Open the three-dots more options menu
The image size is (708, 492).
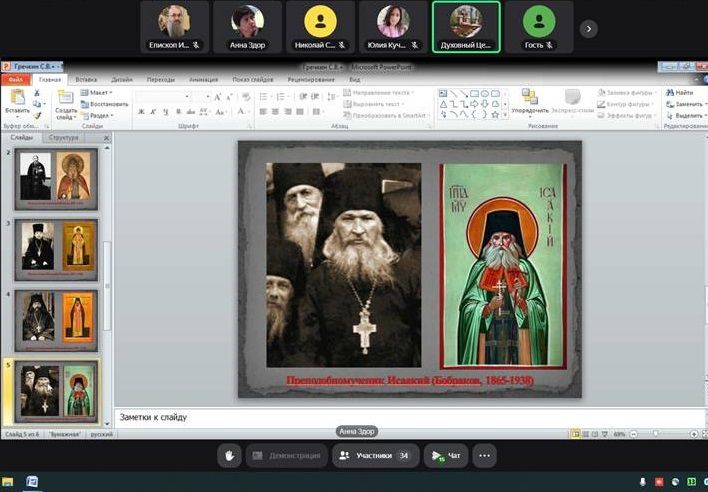click(x=484, y=456)
